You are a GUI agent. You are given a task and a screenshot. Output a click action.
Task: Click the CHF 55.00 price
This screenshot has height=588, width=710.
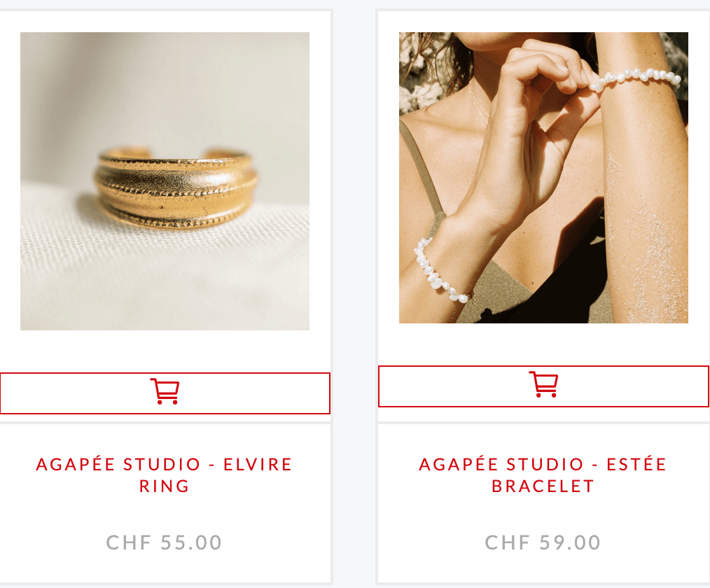click(x=164, y=542)
